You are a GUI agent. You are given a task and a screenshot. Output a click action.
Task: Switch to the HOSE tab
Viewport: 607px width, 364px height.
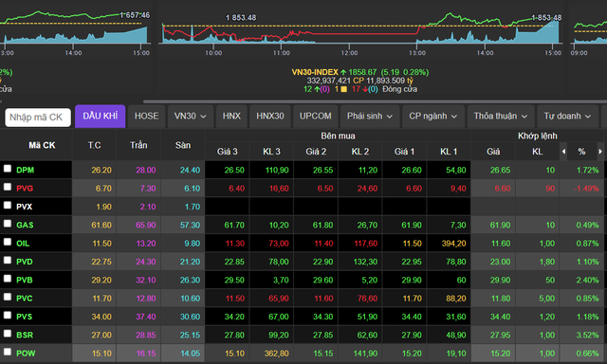pyautogui.click(x=147, y=116)
